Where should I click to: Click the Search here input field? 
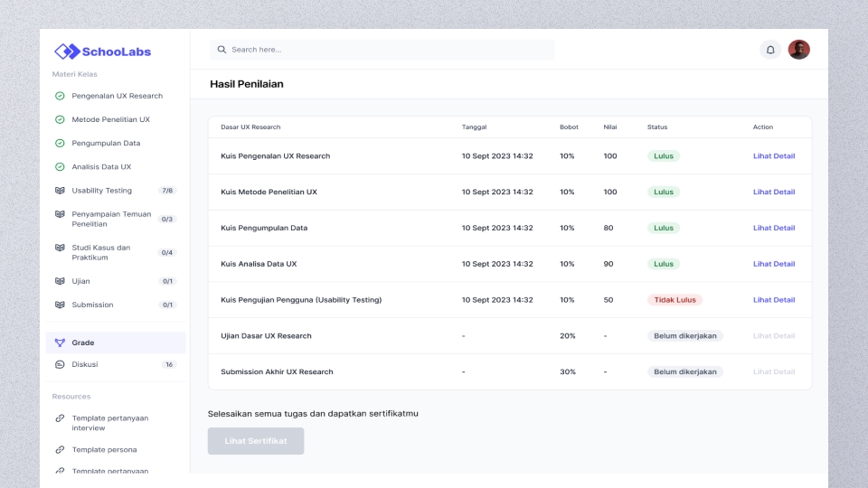pyautogui.click(x=382, y=50)
